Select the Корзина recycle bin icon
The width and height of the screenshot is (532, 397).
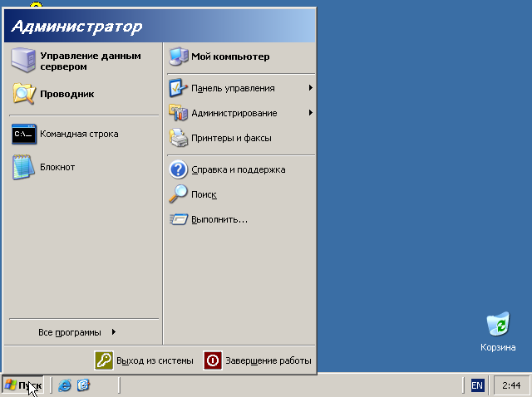coord(498,324)
